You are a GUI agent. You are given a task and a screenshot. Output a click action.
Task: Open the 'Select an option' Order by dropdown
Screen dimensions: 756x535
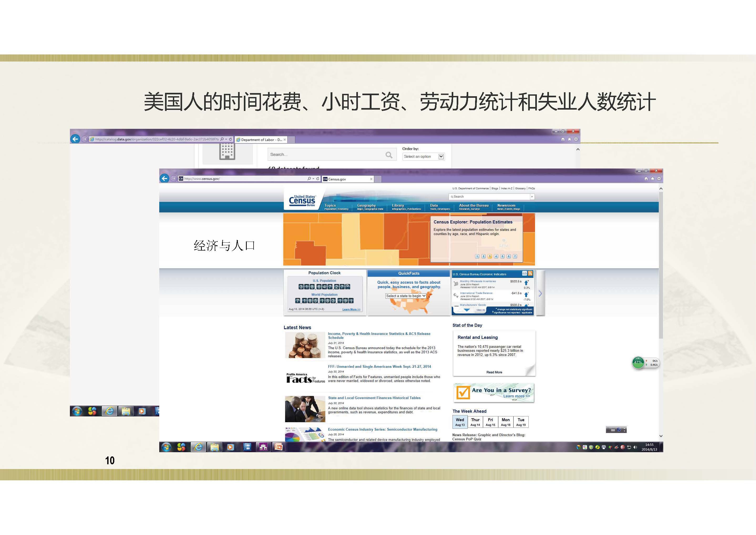coord(423,156)
